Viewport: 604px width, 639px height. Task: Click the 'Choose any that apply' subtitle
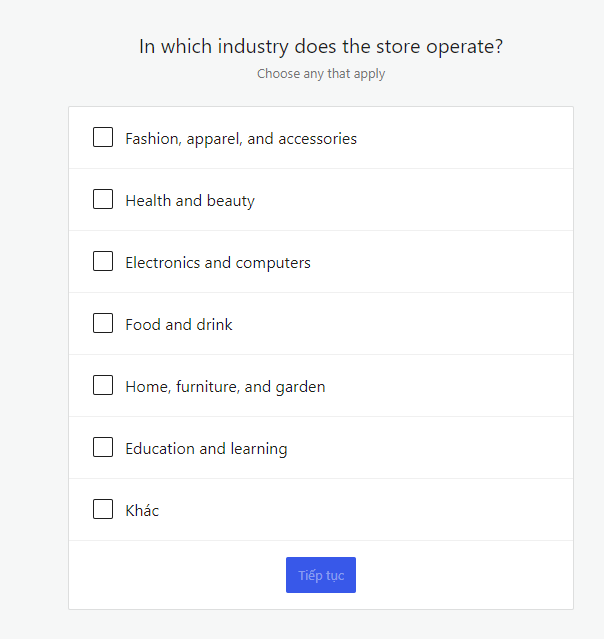pyautogui.click(x=321, y=74)
